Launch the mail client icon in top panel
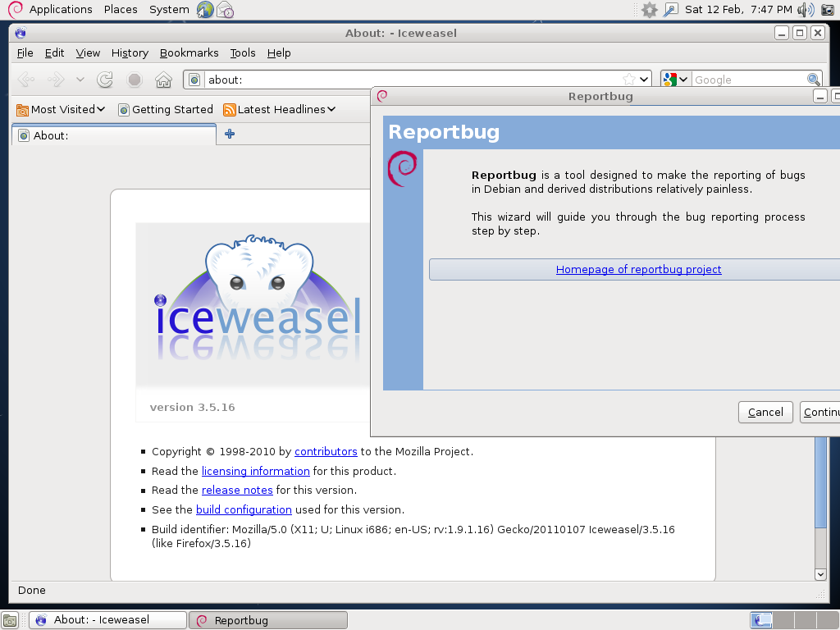840x630 pixels. 226,10
